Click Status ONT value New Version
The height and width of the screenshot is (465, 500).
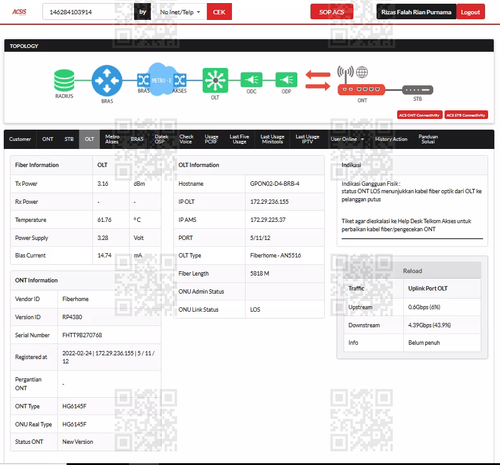pyautogui.click(x=78, y=442)
